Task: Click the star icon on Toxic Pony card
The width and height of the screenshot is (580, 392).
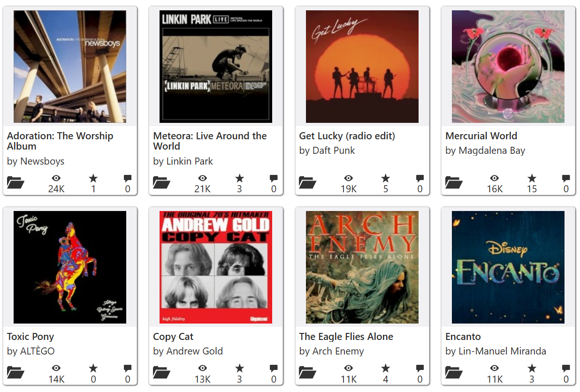Action: [93, 368]
